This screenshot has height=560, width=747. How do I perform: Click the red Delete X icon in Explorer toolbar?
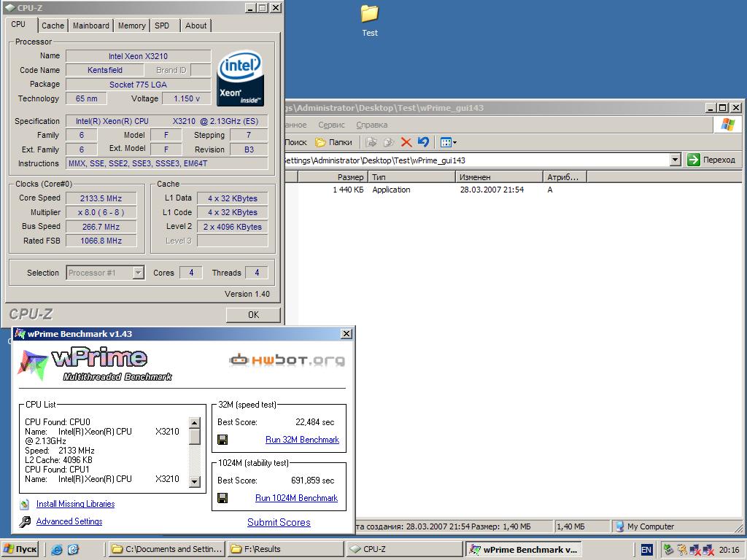[x=406, y=142]
